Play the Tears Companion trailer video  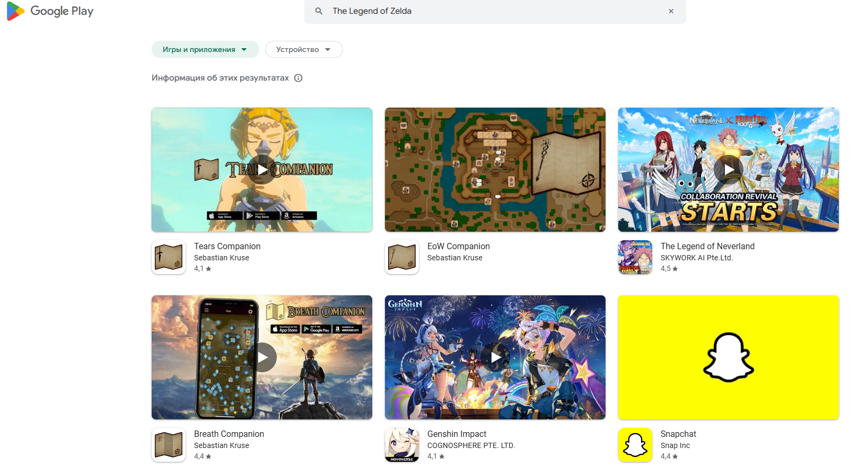click(262, 170)
